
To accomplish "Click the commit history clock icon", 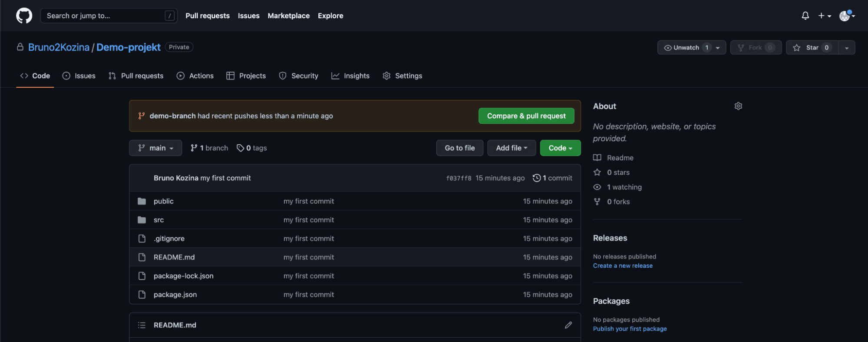I will point(537,178).
